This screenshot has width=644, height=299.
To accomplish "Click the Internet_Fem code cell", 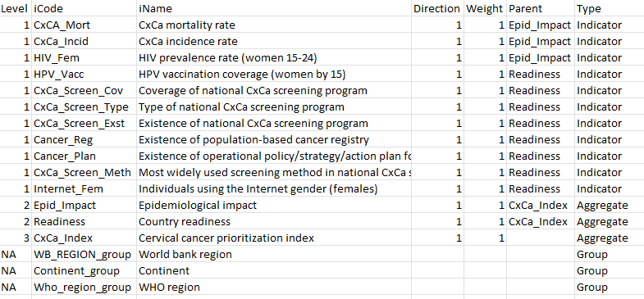I will click(84, 189).
